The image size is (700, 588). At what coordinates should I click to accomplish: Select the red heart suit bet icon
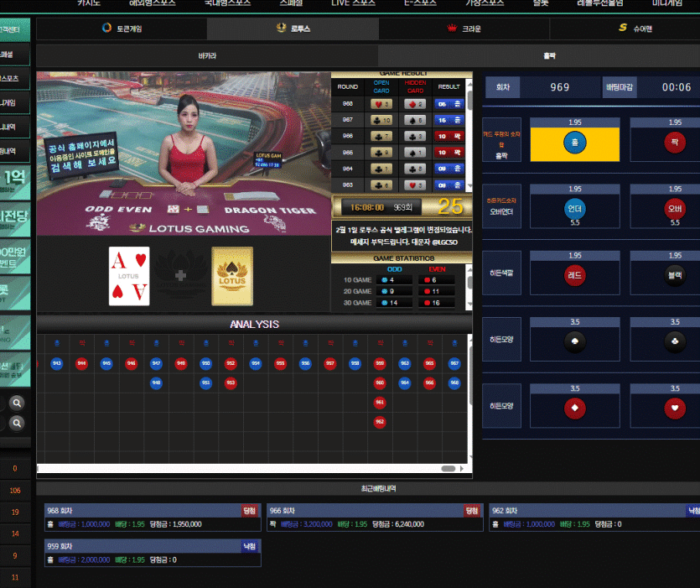point(674,408)
